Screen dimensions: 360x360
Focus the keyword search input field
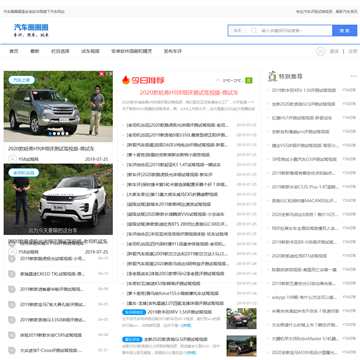[295, 31]
